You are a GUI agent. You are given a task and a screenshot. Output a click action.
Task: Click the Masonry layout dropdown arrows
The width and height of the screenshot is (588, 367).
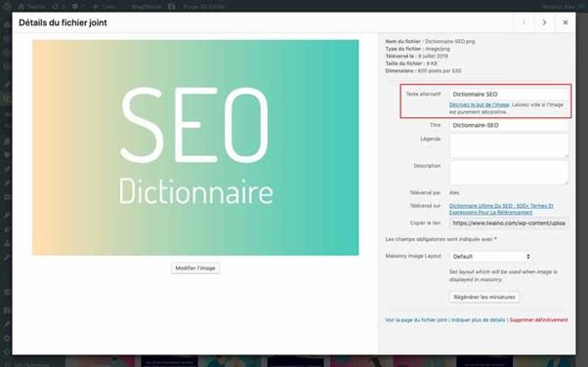click(x=528, y=257)
